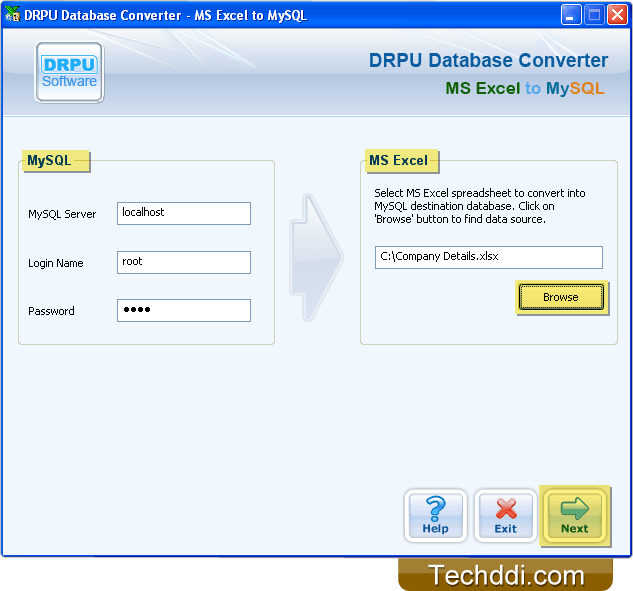Viewport: 633px width, 591px height.
Task: Click the Browse button
Action: pos(561,297)
